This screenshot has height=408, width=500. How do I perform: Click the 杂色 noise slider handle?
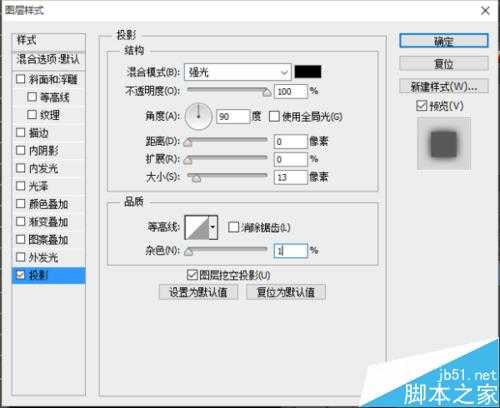(x=188, y=252)
